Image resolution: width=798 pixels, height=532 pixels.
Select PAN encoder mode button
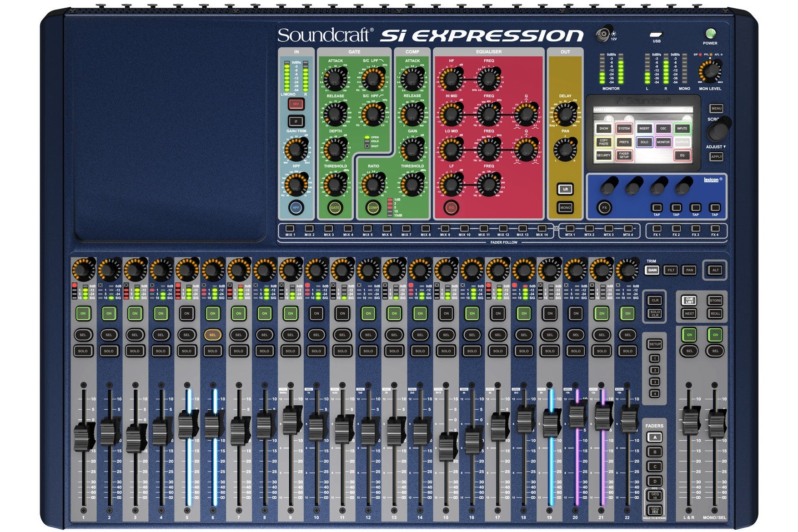click(689, 270)
